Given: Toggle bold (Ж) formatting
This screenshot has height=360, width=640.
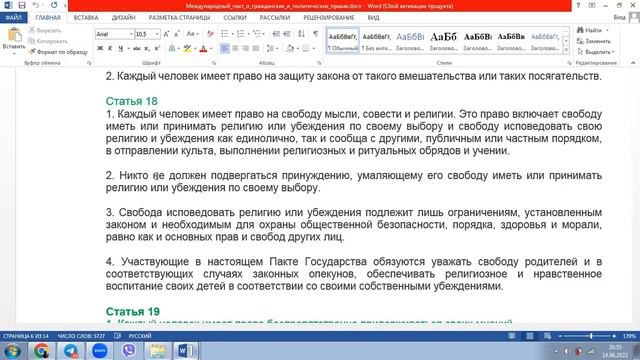Looking at the screenshot, I should point(100,48).
